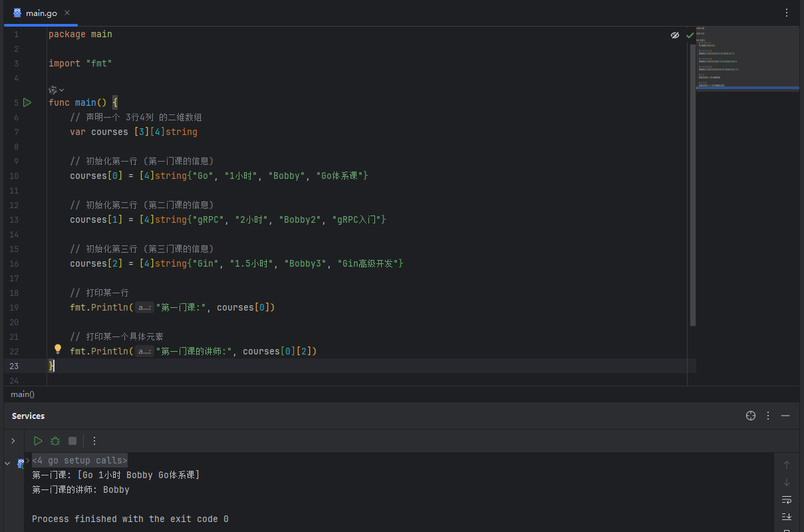
Task: Click the parameter hint before "第一门课的讲师:"
Action: click(x=144, y=351)
